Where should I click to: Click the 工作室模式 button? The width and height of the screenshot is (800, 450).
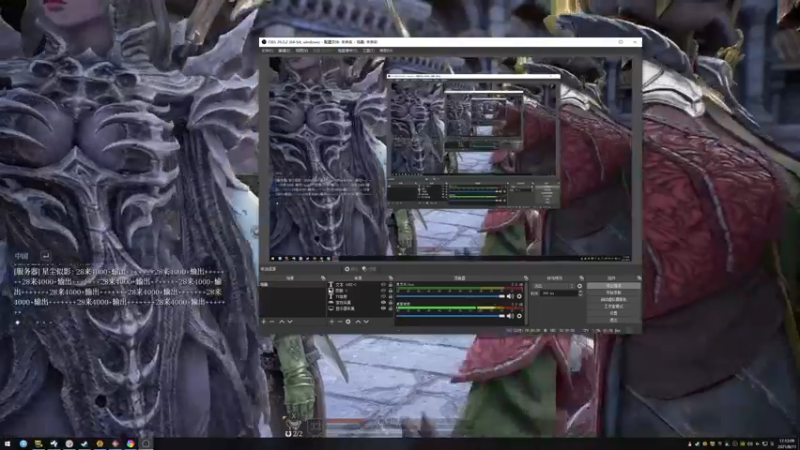[613, 306]
